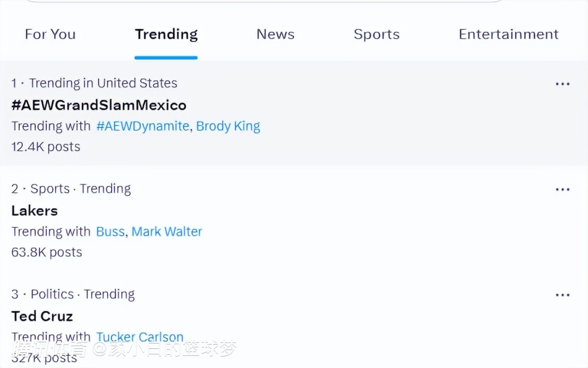Open the Sports tab

(376, 34)
